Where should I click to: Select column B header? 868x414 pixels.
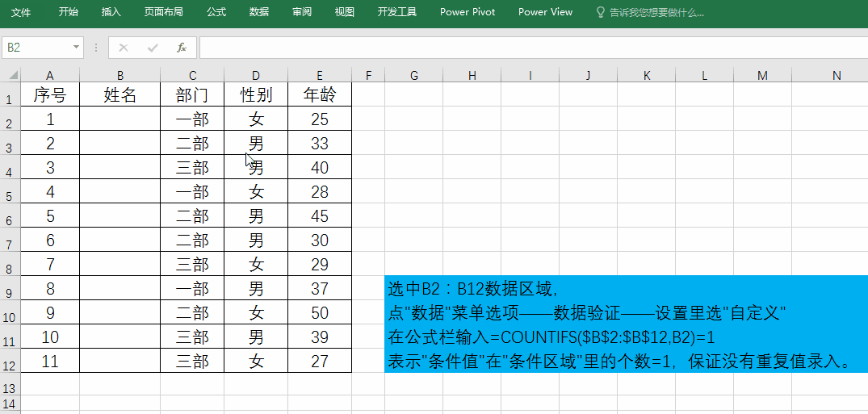(x=120, y=75)
